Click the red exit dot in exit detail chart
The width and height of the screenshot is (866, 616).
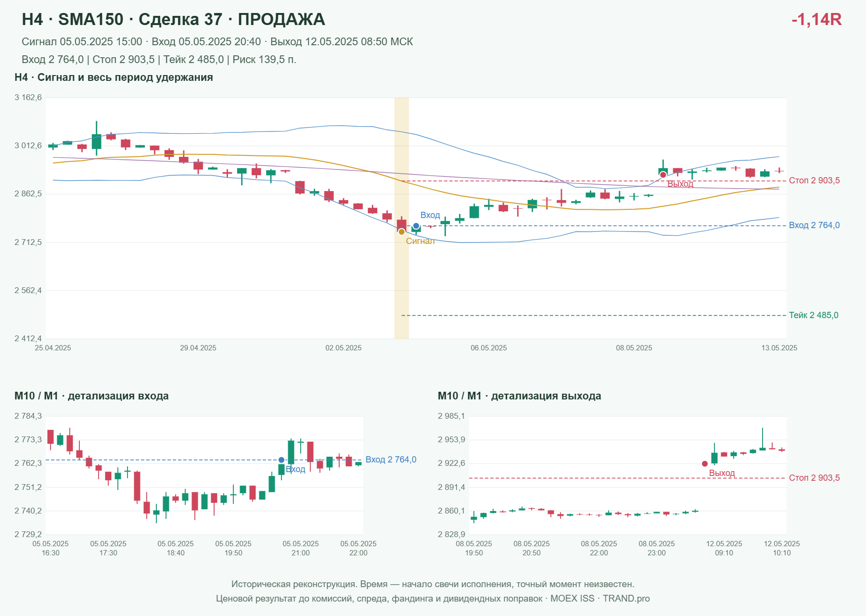[x=705, y=464]
